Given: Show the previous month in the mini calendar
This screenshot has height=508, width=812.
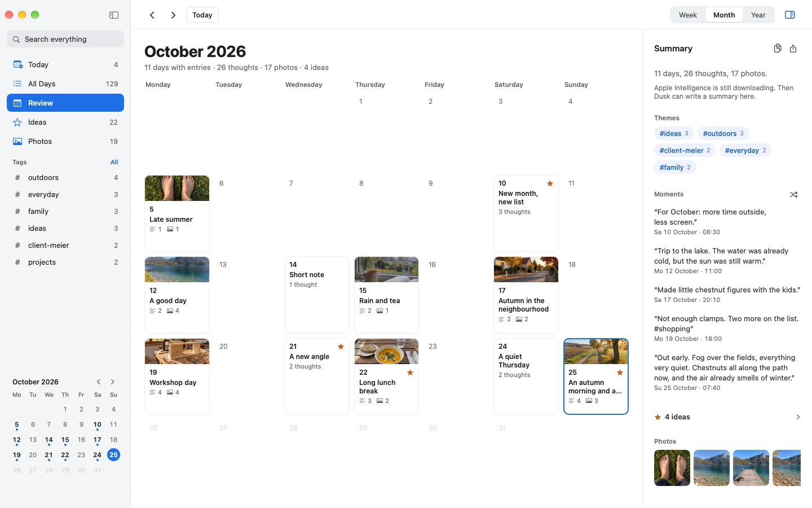Looking at the screenshot, I should 99,382.
